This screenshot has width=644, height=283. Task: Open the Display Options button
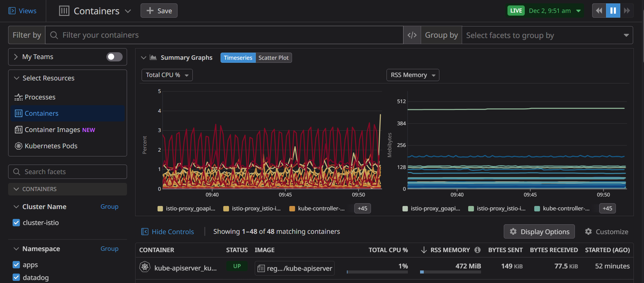(x=539, y=231)
